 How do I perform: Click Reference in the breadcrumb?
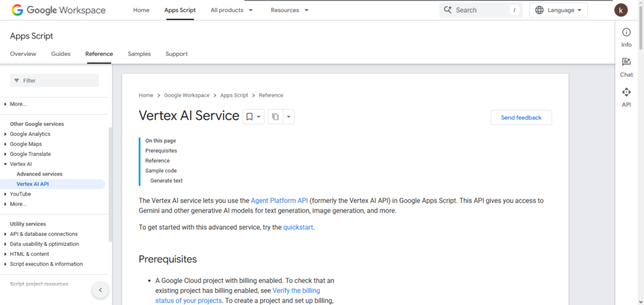point(270,95)
